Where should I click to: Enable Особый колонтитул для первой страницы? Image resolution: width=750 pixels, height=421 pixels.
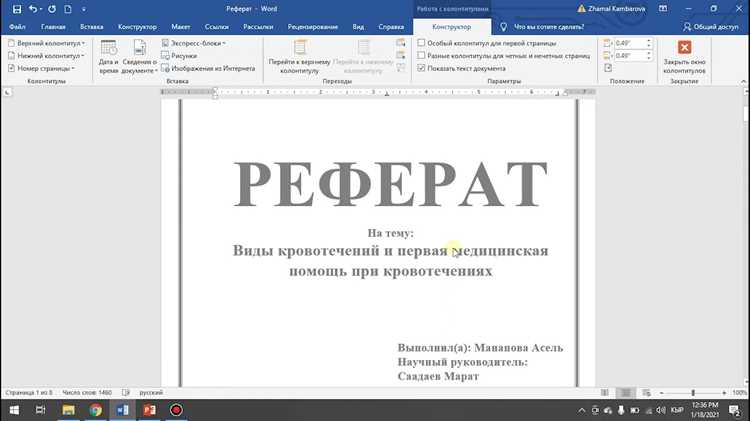tap(487, 43)
